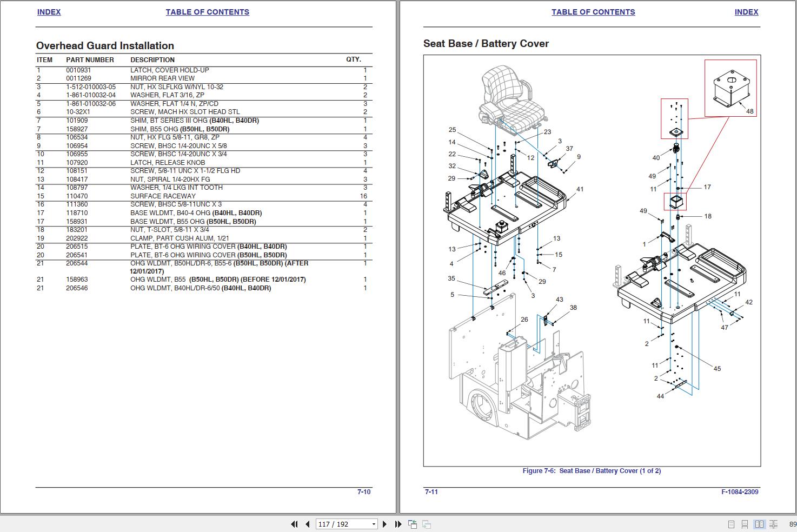Screen dimensions: 797x532
Task: Open TABLE OF CONTENTS link on left page
Action: click(x=207, y=12)
